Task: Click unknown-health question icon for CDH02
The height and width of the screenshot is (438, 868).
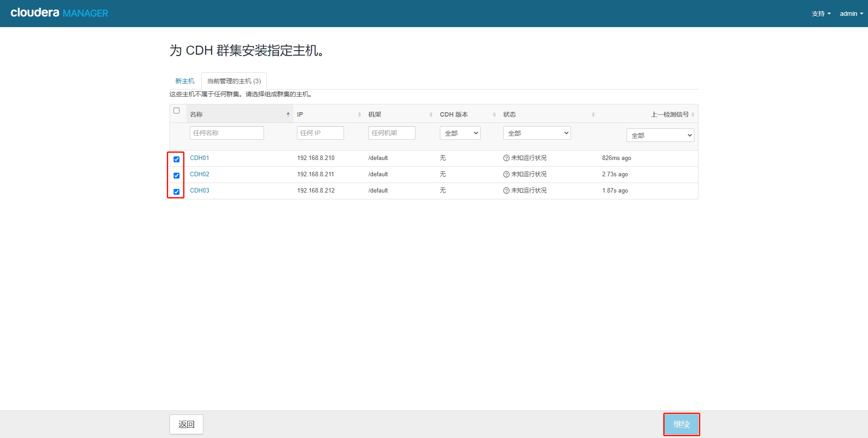Action: [x=506, y=174]
